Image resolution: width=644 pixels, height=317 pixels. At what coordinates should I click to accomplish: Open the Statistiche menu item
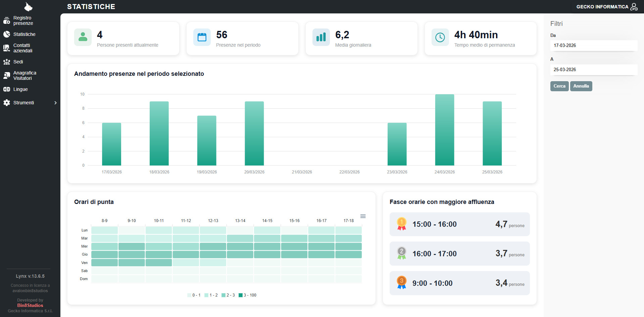coord(24,34)
